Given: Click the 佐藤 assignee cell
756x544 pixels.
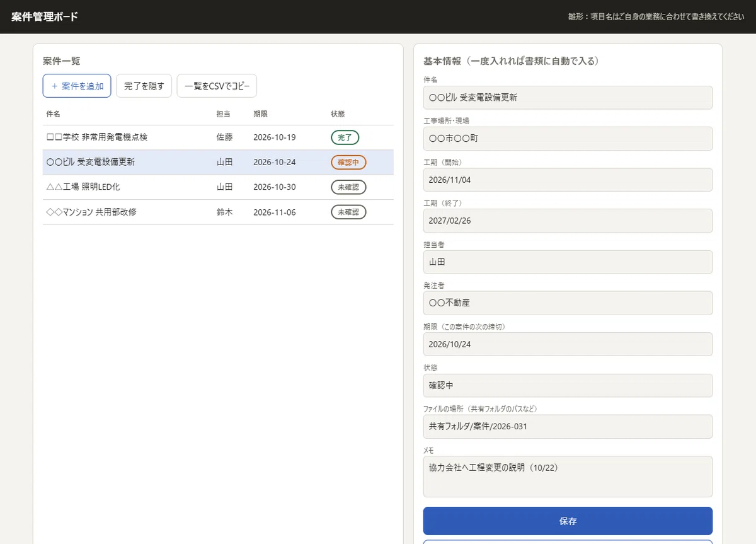Looking at the screenshot, I should [225, 137].
